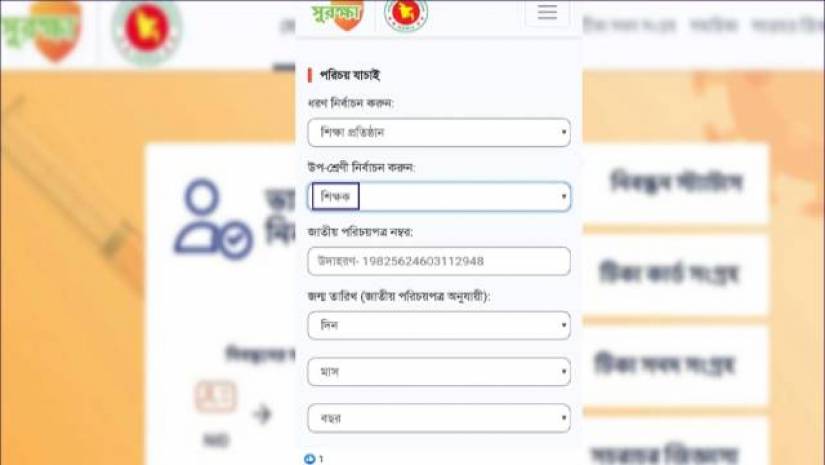Focus the national ID number input field
Screen dimensions: 825x465
click(x=439, y=261)
